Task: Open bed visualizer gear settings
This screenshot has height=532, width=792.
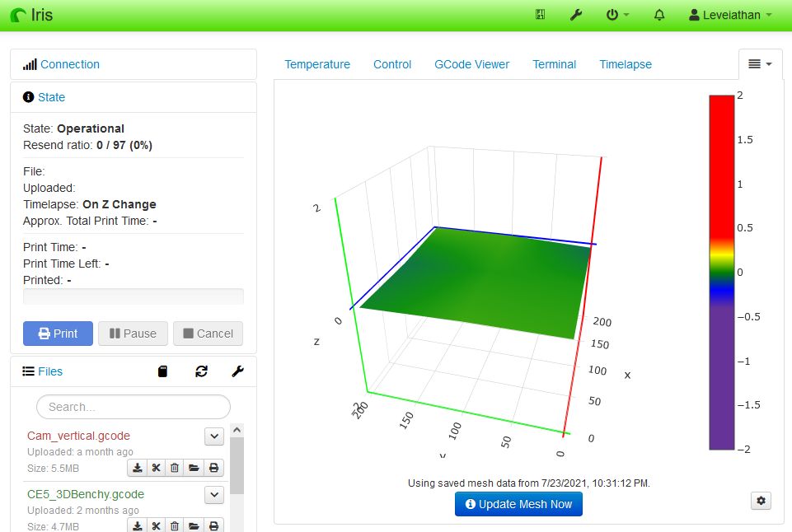Action: coord(761,500)
